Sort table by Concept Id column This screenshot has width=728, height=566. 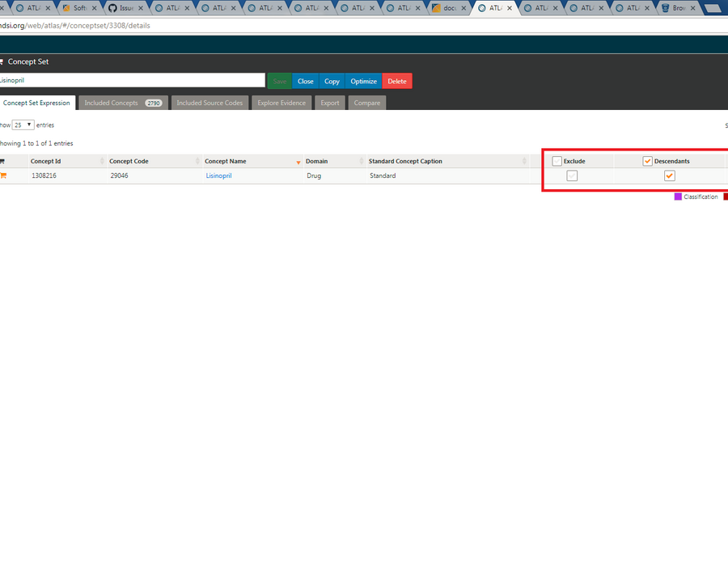[x=67, y=161]
